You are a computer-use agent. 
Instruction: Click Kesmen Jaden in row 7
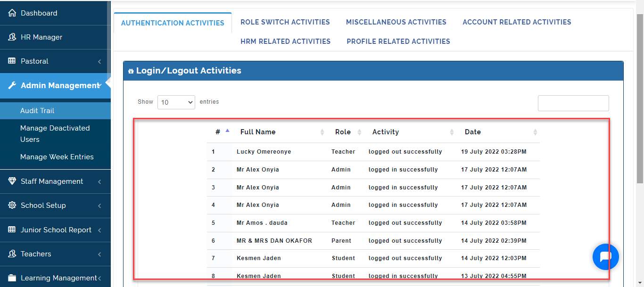click(259, 258)
